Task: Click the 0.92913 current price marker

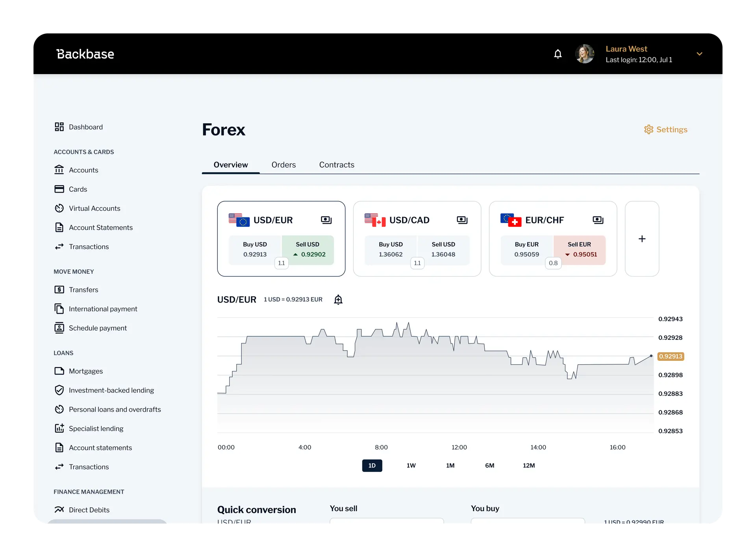Action: 670,356
